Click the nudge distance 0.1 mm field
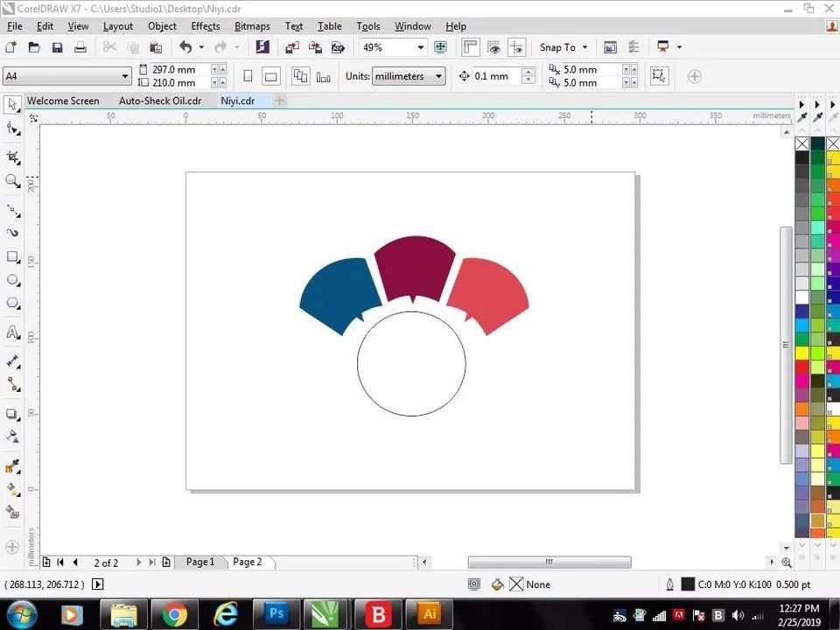 (497, 76)
